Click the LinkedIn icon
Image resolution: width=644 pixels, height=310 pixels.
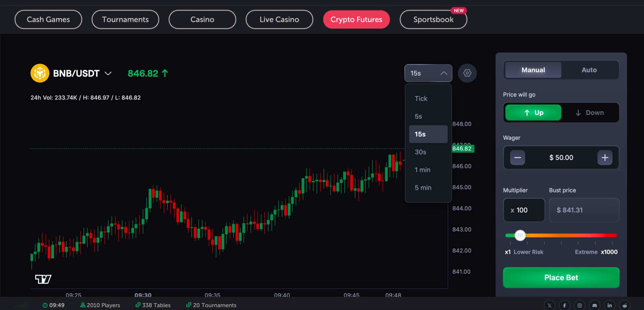(609, 305)
